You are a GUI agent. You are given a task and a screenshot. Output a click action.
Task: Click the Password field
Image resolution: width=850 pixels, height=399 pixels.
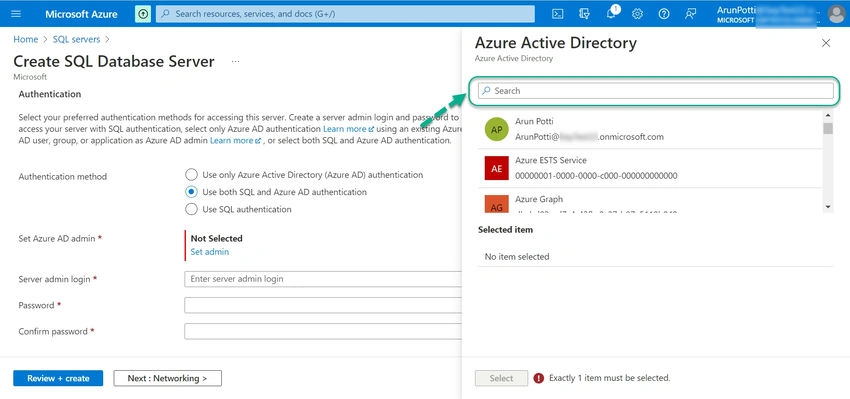323,305
